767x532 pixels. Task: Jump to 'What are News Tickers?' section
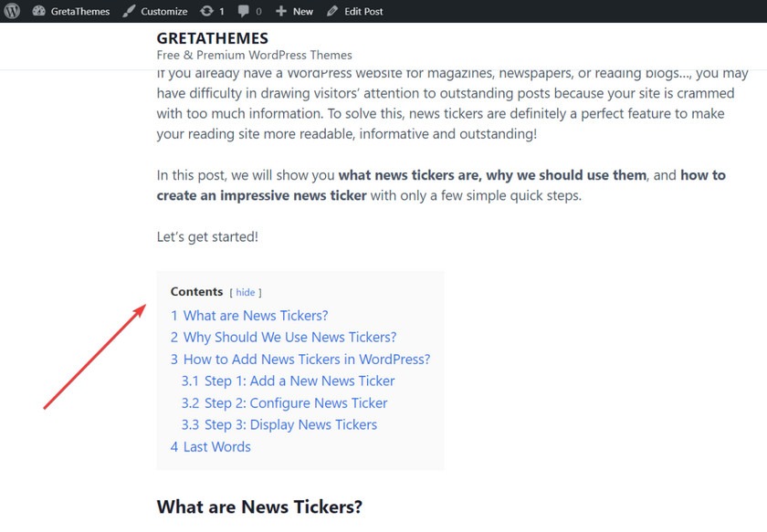click(249, 316)
